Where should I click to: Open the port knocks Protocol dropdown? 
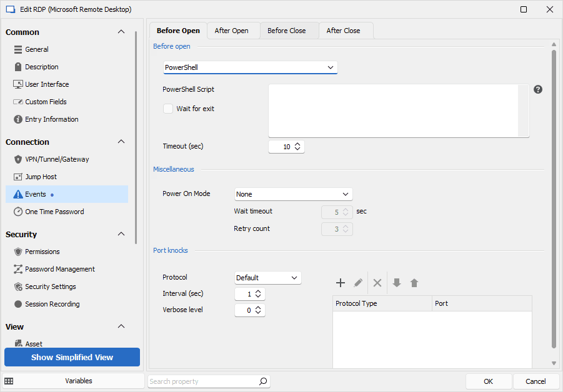click(x=268, y=278)
